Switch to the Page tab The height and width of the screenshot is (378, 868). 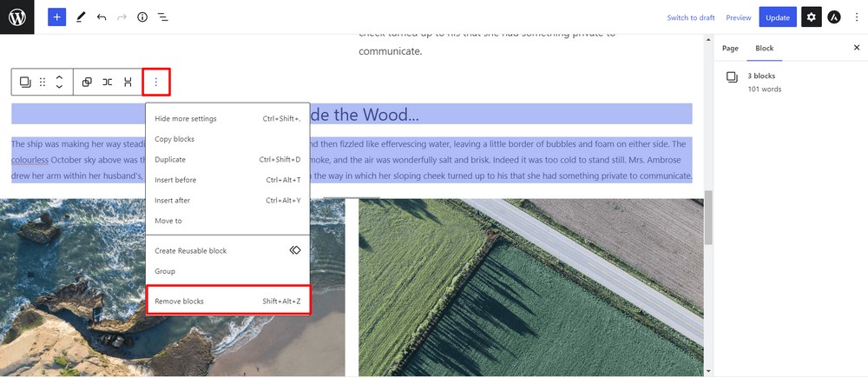tap(730, 48)
